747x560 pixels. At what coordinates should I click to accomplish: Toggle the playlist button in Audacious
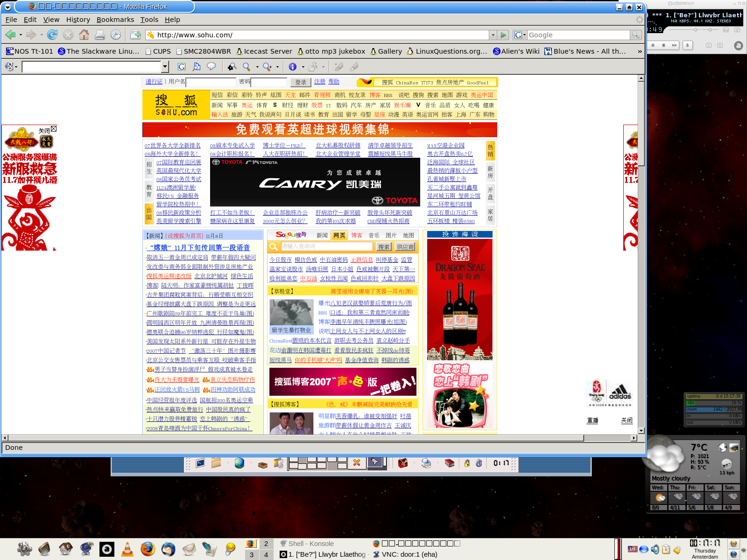(737, 30)
